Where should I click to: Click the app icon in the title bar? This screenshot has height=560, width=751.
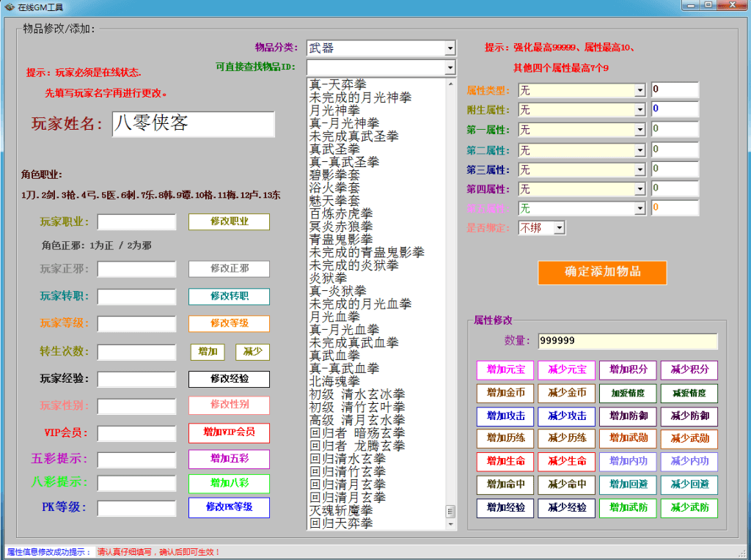pyautogui.click(x=10, y=7)
